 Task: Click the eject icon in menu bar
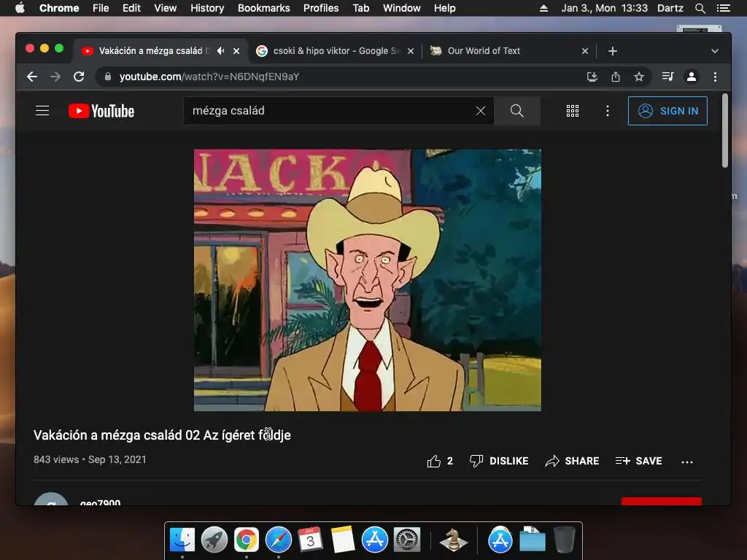point(543,8)
